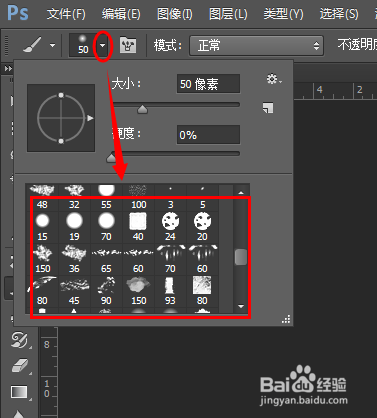Select the round 15 brush

(x=42, y=227)
